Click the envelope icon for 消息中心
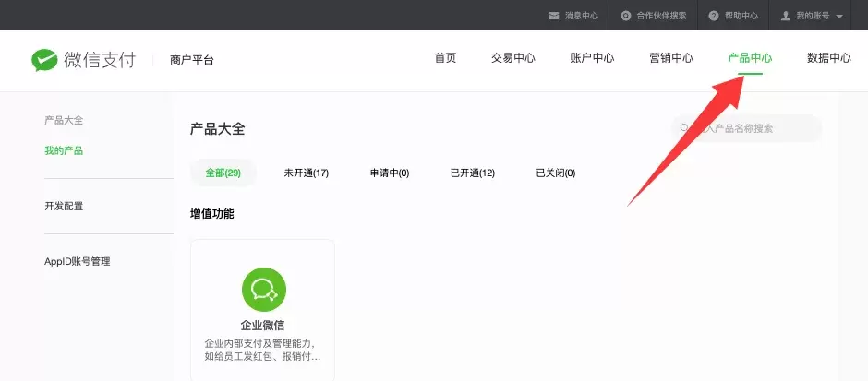Image resolution: width=868 pixels, height=381 pixels. (x=553, y=16)
